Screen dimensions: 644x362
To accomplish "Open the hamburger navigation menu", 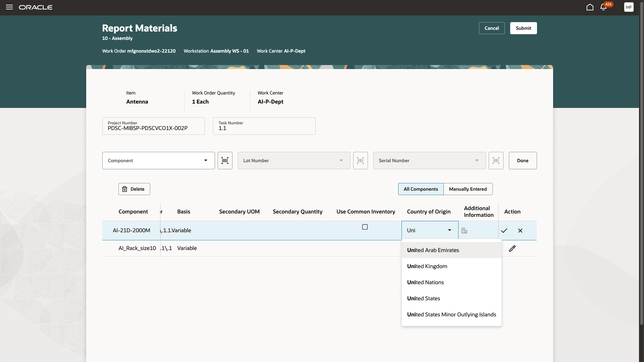I will pyautogui.click(x=9, y=7).
